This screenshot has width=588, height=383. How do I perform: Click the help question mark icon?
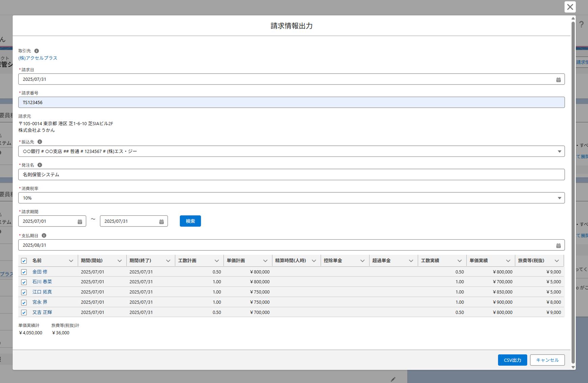click(581, 24)
